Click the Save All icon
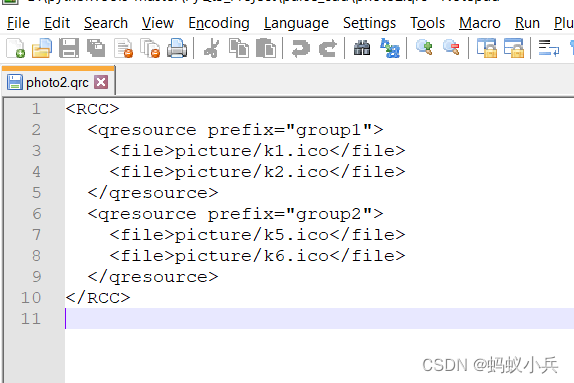 (x=96, y=48)
